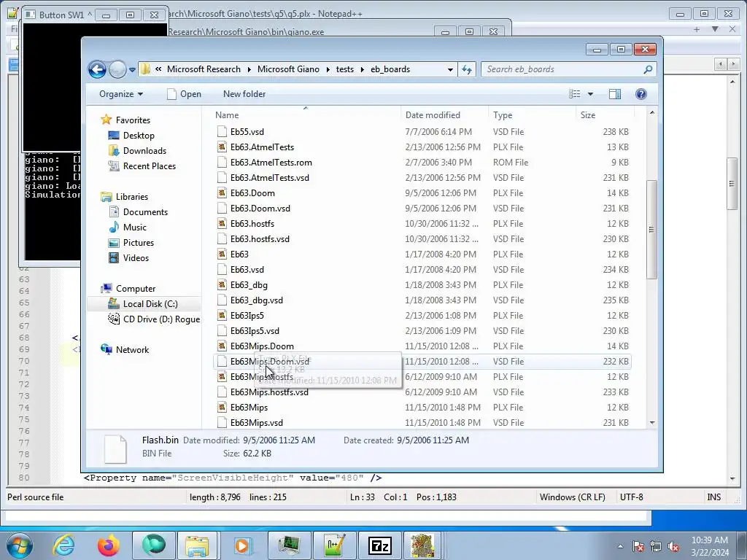
Task: Click the file list scrollbar thumb
Action: coord(651,230)
